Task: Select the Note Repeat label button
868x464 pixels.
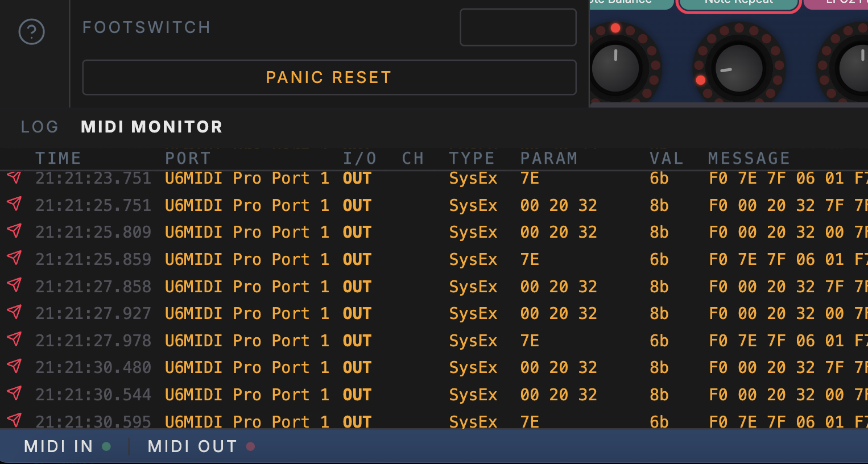Action: 739,2
